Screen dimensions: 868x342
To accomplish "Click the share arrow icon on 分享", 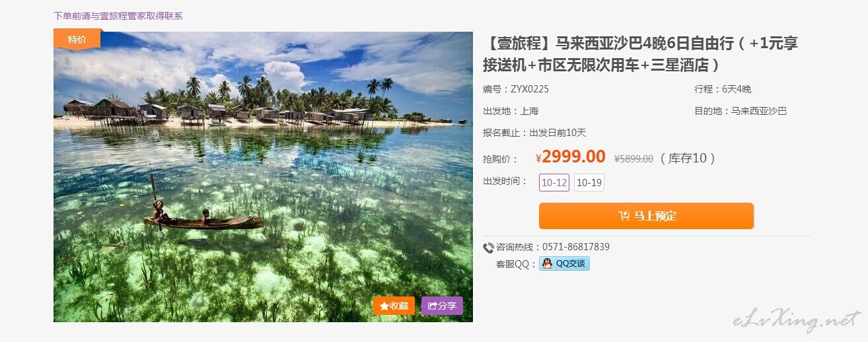I will pyautogui.click(x=432, y=306).
